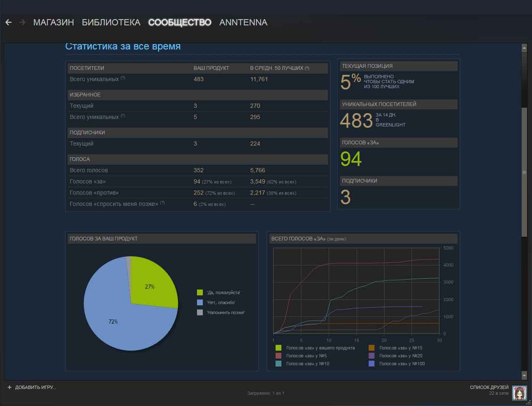Click help icon beside ИЗБРАННОЕ Всего уникальных

123,116
